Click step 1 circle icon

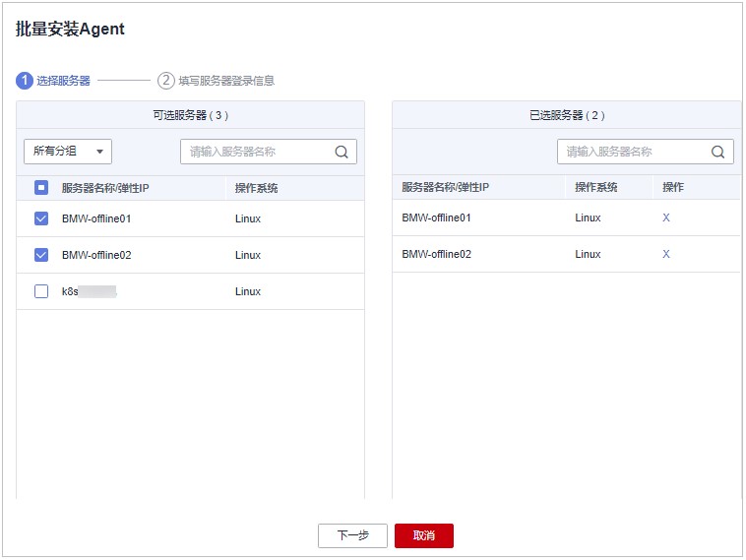pos(25,81)
